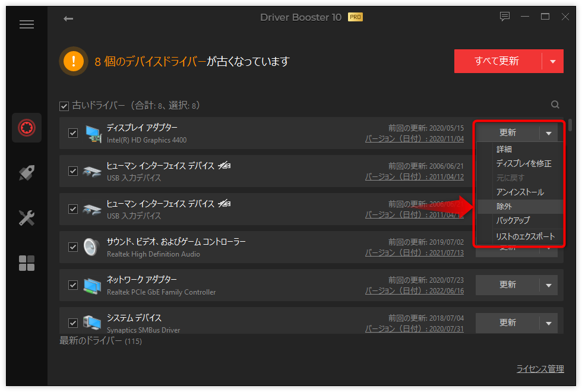Viewport: 582px width, 392px height.
Task: Go back with the left arrow
Action: click(x=68, y=18)
